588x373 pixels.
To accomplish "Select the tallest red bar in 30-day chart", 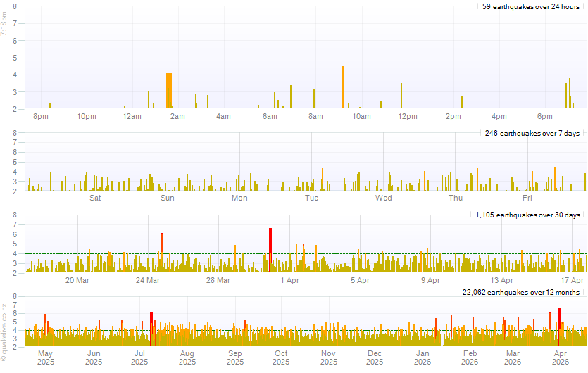I will [x=270, y=250].
